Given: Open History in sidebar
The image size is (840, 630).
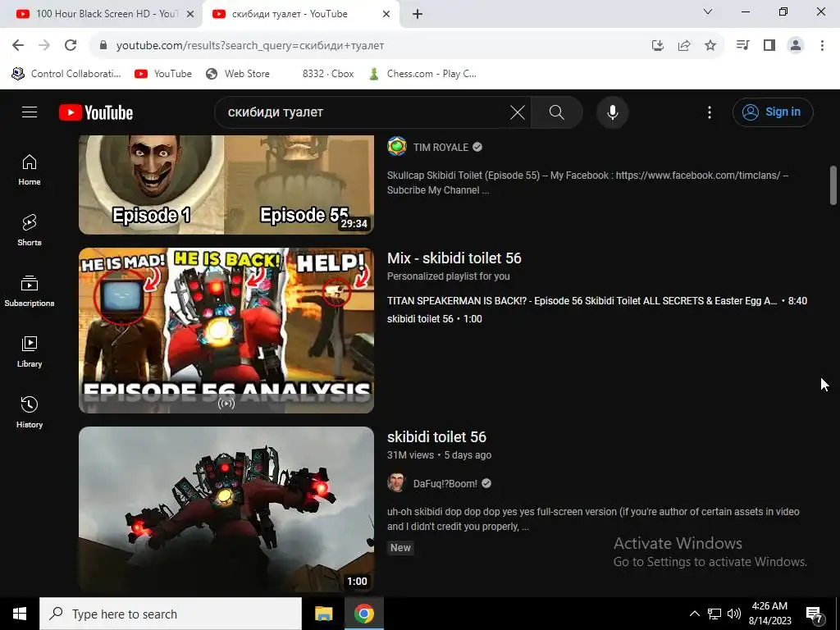Looking at the screenshot, I should pos(30,413).
